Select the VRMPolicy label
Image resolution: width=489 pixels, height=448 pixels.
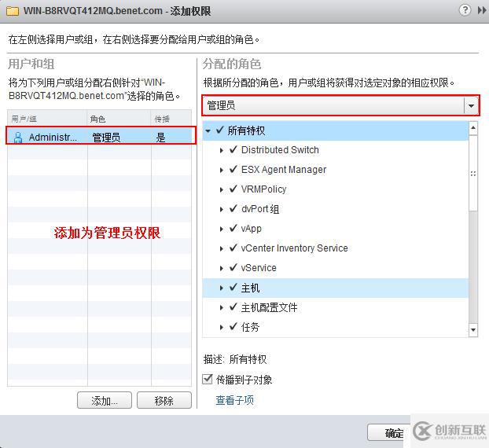(x=264, y=189)
